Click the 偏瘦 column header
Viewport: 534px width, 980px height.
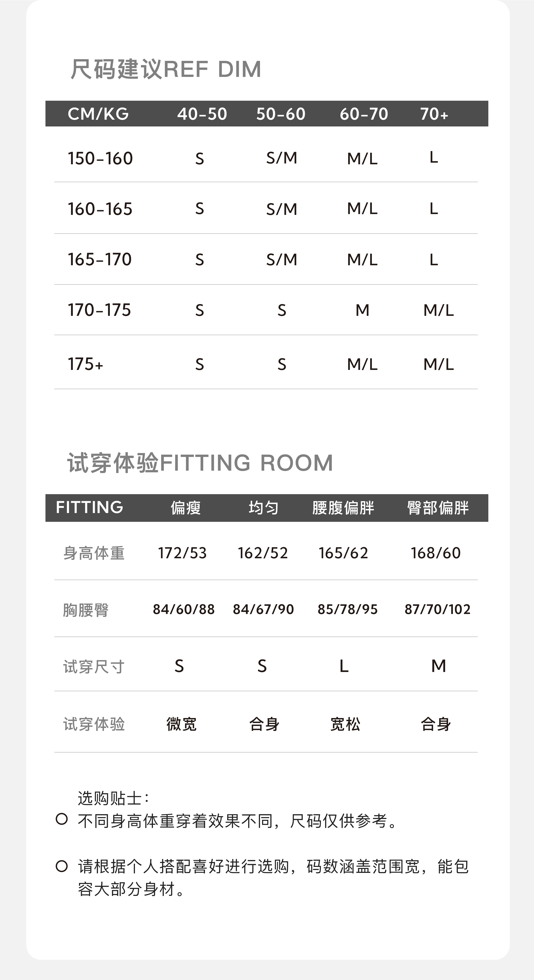pos(185,508)
